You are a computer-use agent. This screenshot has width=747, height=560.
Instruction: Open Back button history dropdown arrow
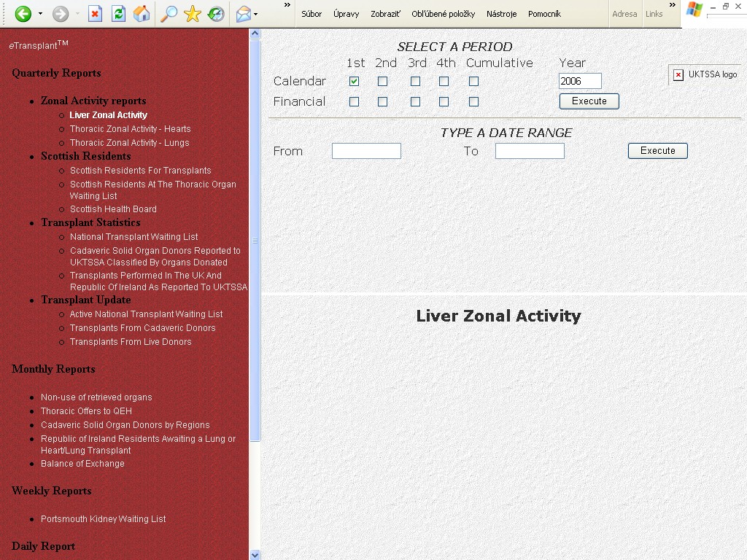click(41, 14)
